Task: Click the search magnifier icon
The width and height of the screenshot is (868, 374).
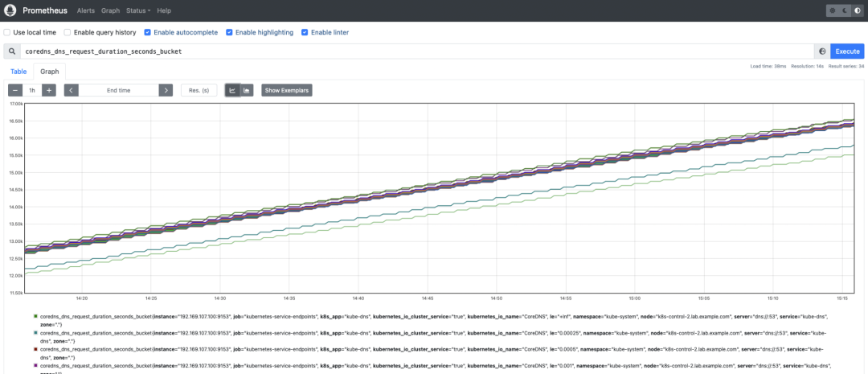Action: point(11,51)
